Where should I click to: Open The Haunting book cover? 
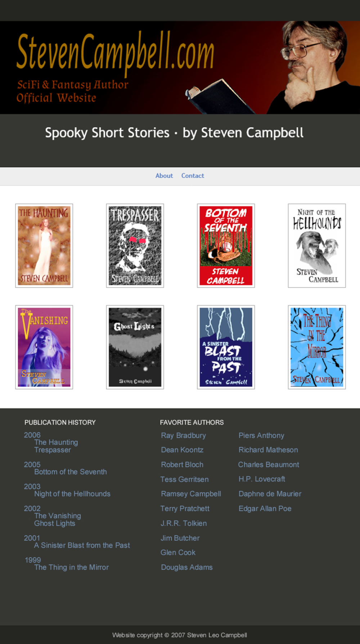pos(44,246)
